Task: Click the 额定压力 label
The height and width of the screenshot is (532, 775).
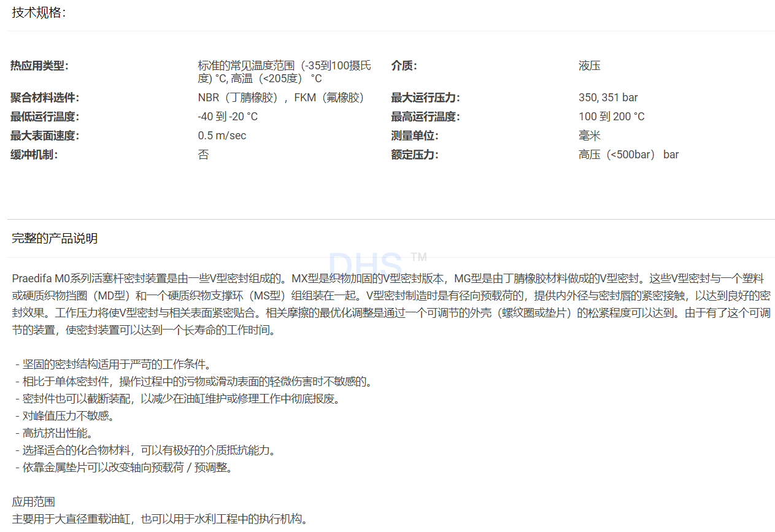Action: coord(415,155)
